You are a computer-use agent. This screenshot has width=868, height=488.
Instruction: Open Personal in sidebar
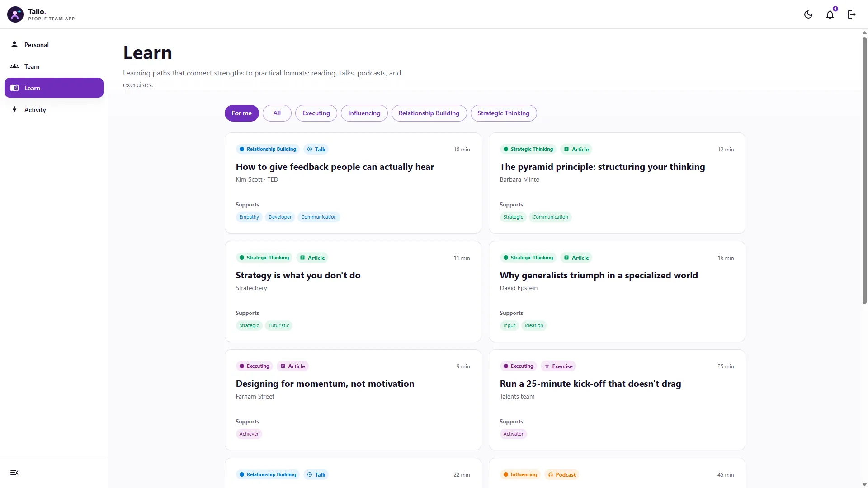54,45
